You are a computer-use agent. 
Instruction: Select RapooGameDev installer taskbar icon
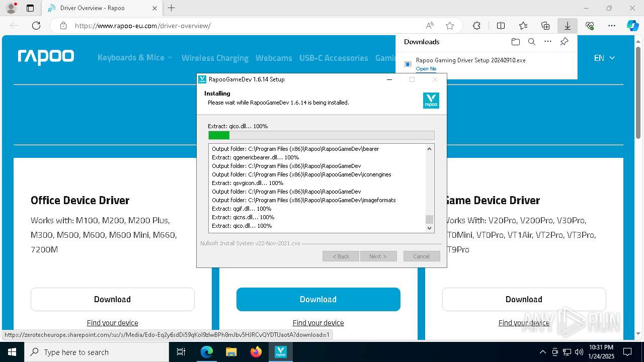coord(280,352)
